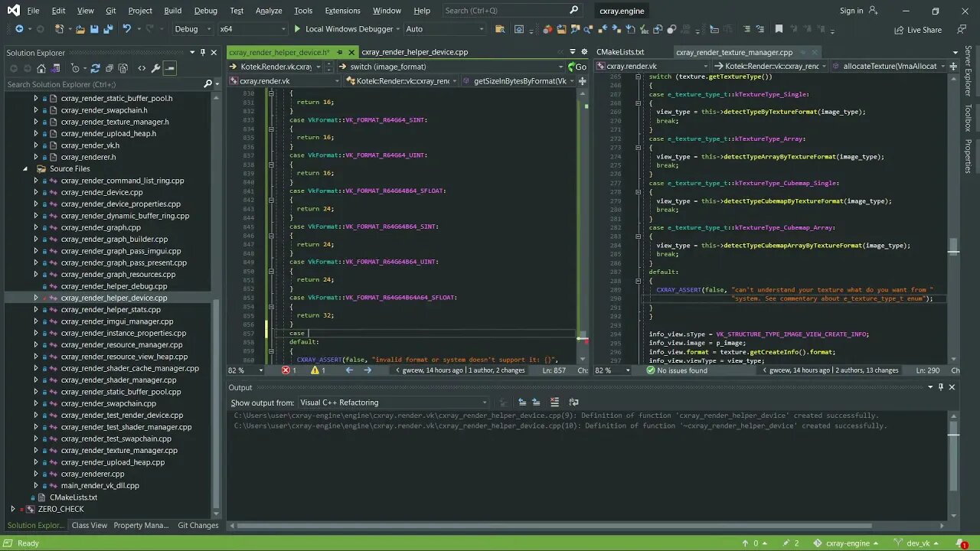980x551 pixels.
Task: Click the Live Share button
Action: tap(917, 30)
